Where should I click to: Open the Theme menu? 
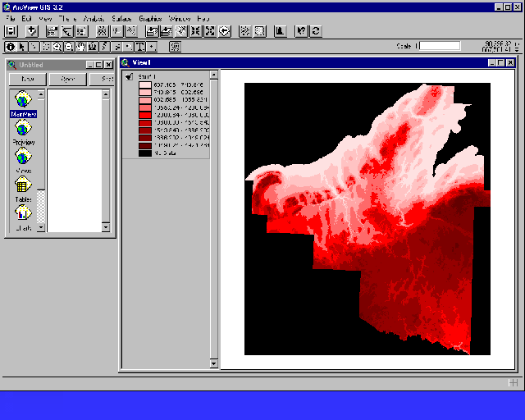point(67,18)
